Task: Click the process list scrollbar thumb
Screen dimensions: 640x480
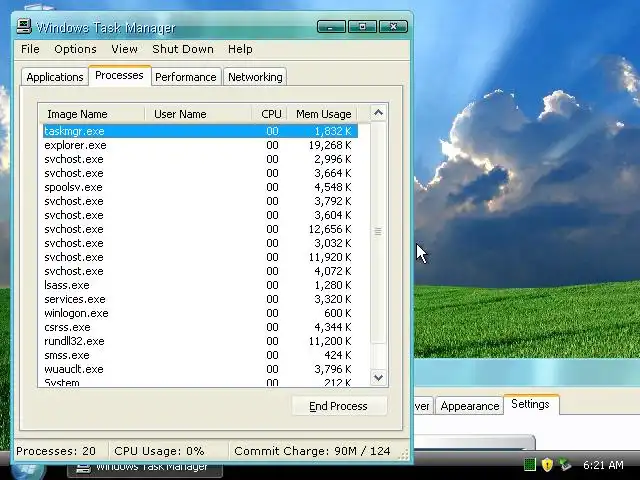Action: (x=378, y=232)
